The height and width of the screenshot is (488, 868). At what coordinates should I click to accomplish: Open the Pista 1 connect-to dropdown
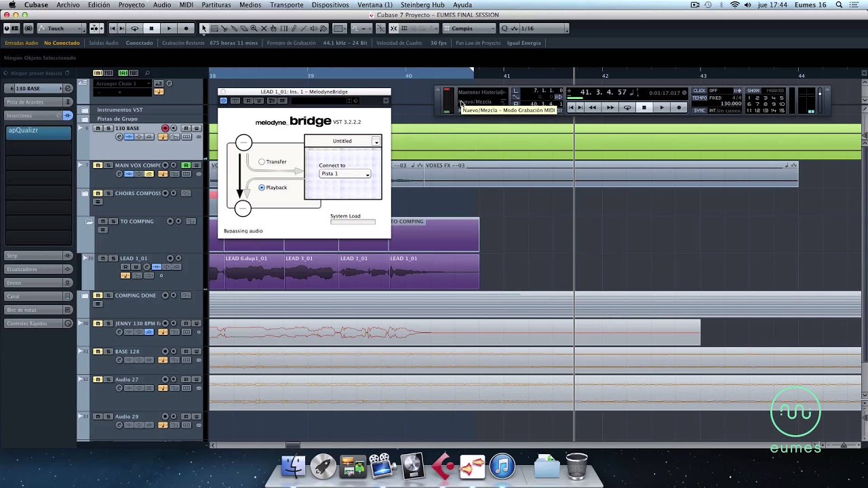(x=345, y=174)
